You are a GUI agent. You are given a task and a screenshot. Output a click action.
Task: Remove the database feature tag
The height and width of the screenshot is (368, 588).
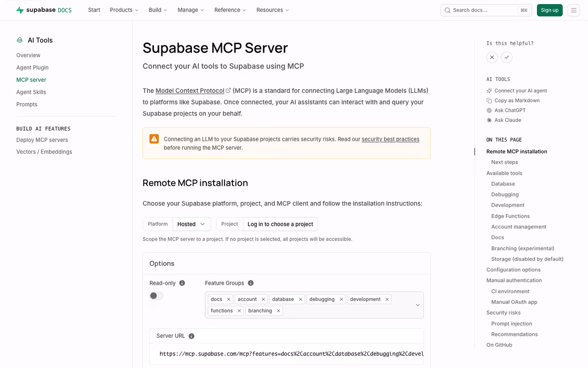300,299
